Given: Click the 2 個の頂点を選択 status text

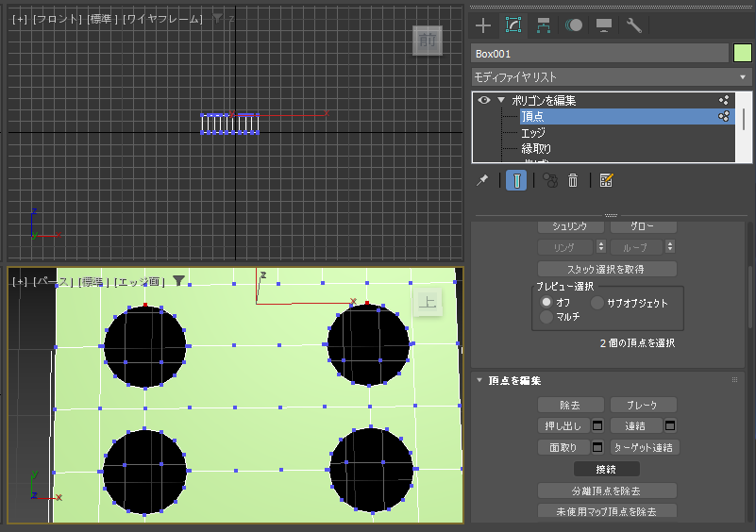Looking at the screenshot, I should click(x=637, y=343).
